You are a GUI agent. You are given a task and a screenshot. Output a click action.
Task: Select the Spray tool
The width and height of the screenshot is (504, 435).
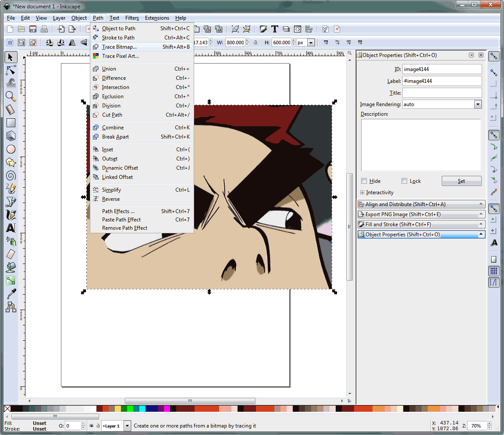11,241
